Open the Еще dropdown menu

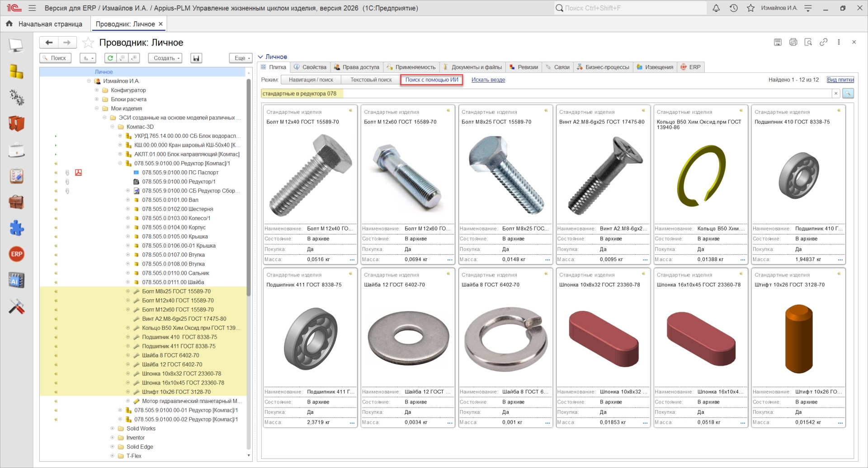click(x=241, y=58)
